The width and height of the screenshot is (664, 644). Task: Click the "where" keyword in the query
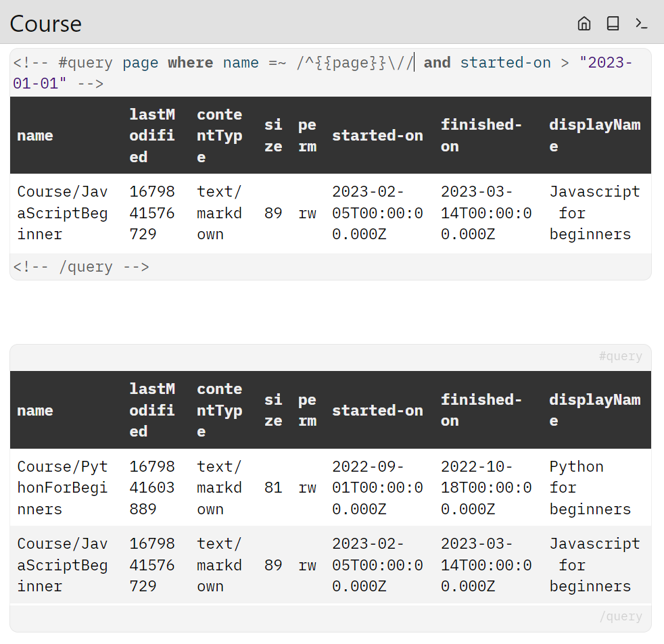(x=190, y=63)
